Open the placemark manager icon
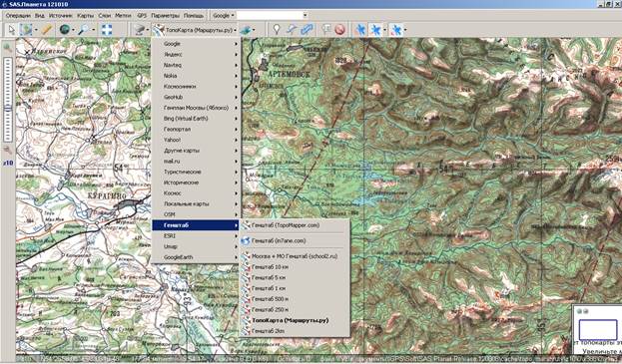 point(326,30)
